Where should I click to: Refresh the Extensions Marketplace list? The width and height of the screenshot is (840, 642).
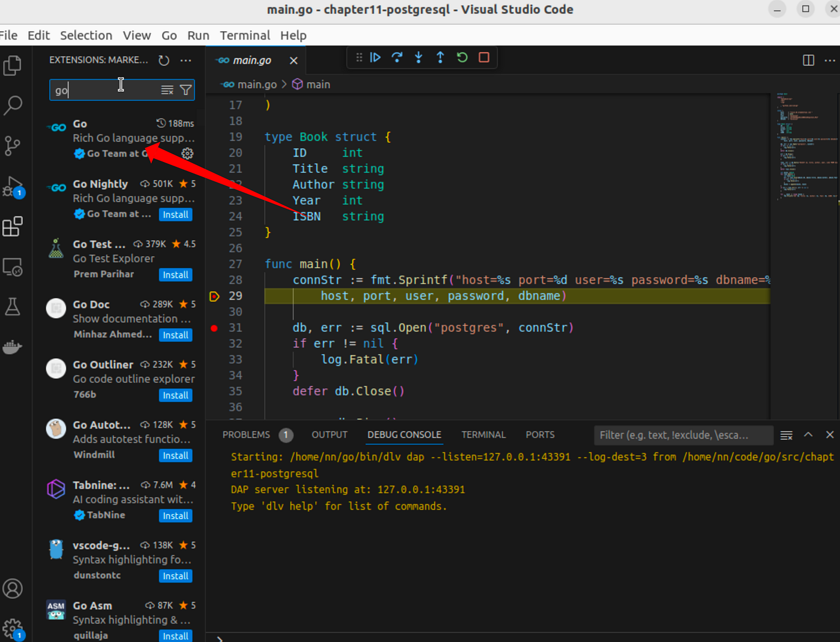(164, 60)
